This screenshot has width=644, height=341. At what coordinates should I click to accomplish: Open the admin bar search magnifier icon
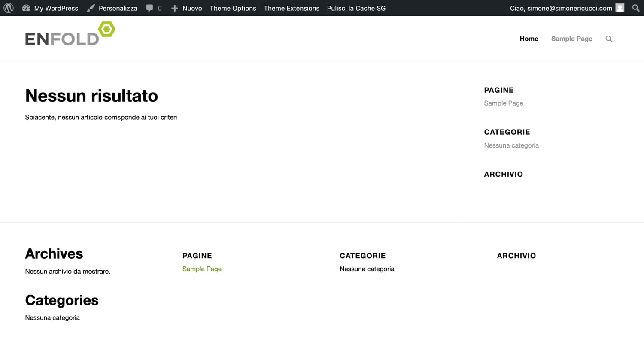pos(636,8)
